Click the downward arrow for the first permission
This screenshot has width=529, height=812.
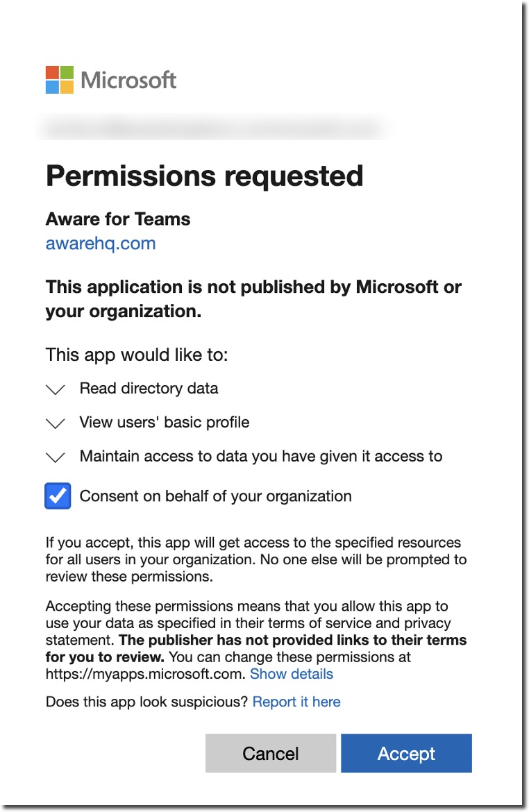(55, 389)
